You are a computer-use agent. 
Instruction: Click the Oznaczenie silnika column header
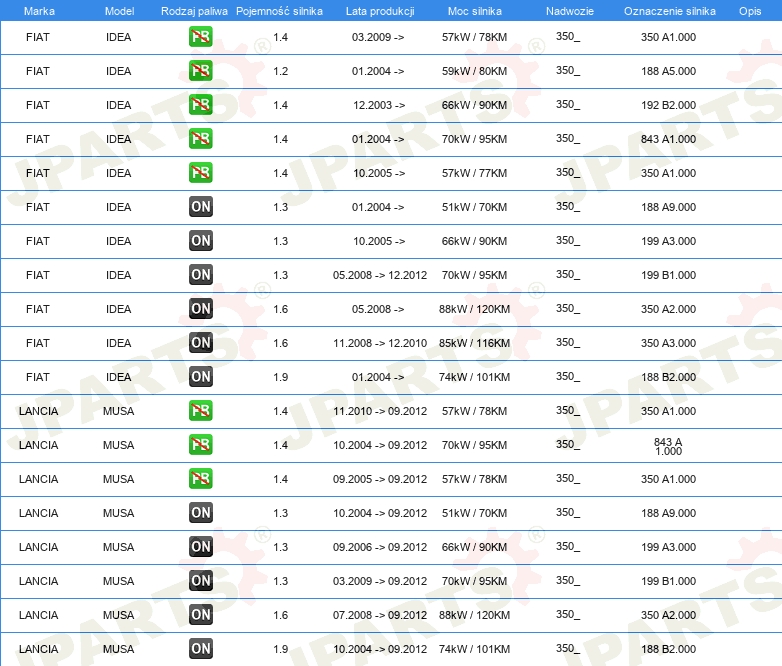point(669,11)
